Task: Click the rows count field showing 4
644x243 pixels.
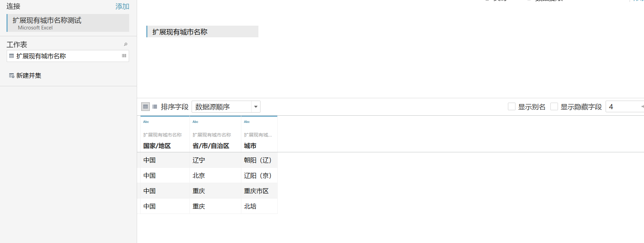Action: (624, 106)
